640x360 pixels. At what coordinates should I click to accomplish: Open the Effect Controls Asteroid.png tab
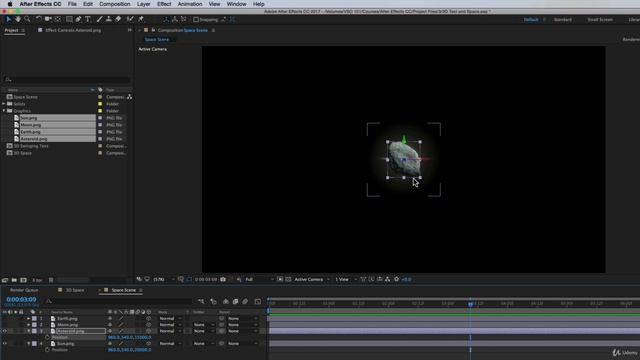pyautogui.click(x=73, y=30)
